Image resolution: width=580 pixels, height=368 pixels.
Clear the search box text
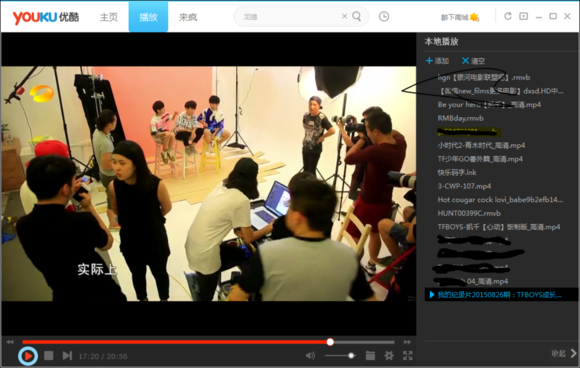point(344,16)
